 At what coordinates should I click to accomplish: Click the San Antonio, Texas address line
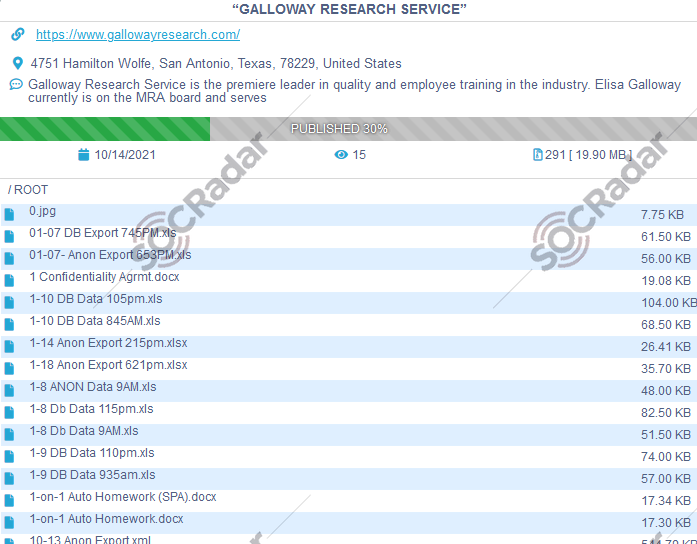(216, 64)
